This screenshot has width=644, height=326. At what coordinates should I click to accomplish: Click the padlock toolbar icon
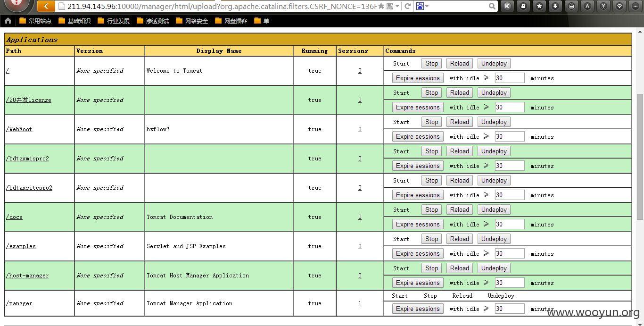point(523,6)
